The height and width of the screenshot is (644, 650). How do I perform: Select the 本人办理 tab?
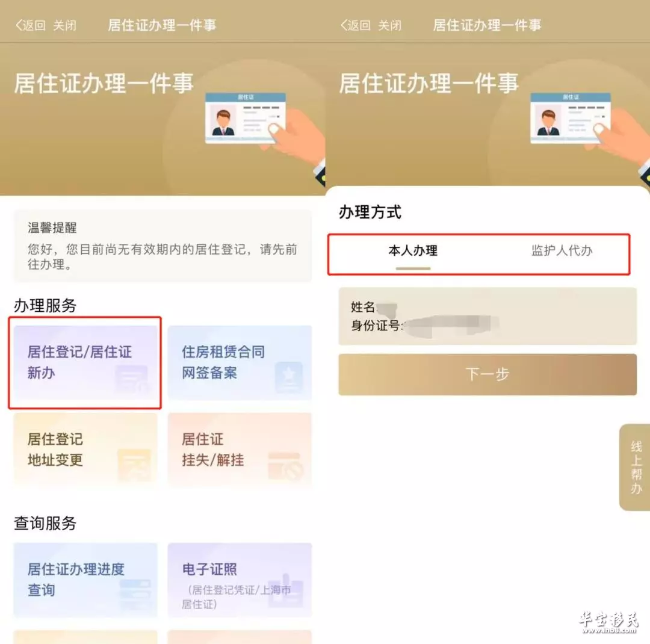[x=413, y=251]
